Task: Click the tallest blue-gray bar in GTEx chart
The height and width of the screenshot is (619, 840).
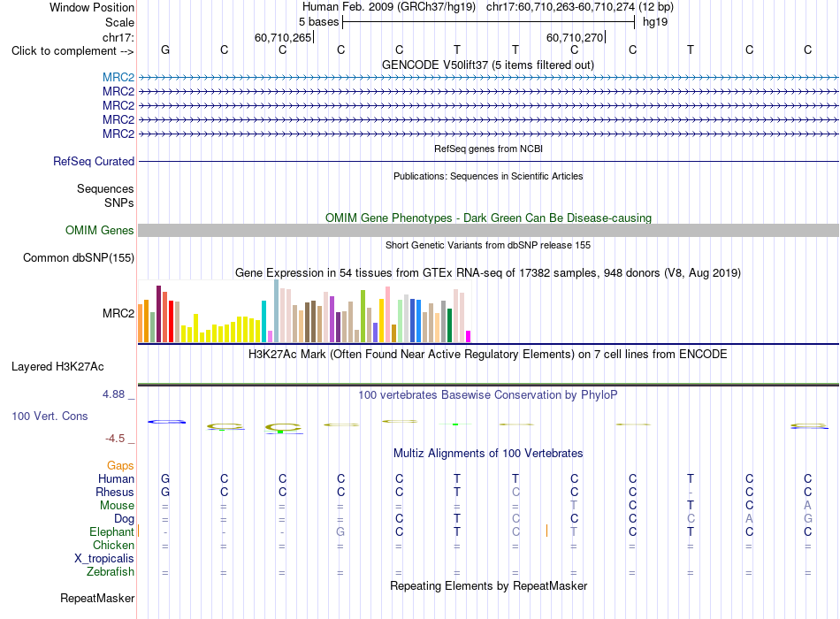Action: coord(277,311)
